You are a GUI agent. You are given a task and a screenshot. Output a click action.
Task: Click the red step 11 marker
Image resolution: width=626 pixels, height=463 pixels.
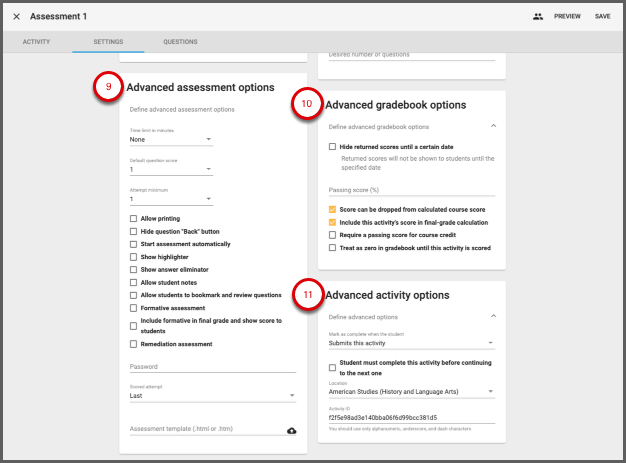point(306,295)
